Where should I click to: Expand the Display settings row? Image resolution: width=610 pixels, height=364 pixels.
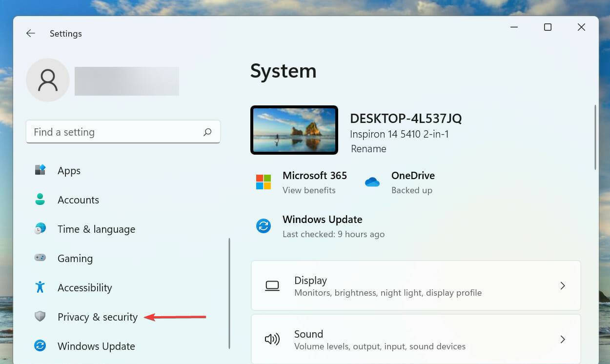point(415,285)
